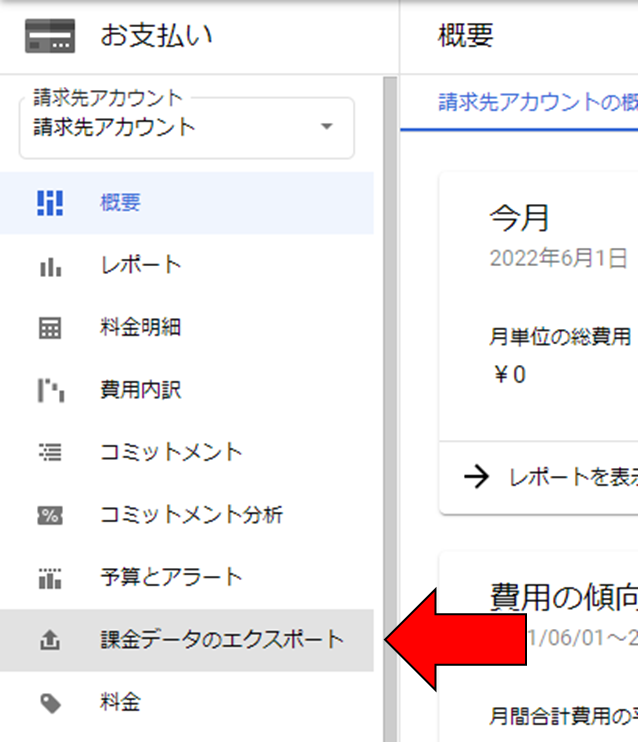Open 費用内訳 from the sidebar
This screenshot has width=638, height=742.
click(186, 390)
